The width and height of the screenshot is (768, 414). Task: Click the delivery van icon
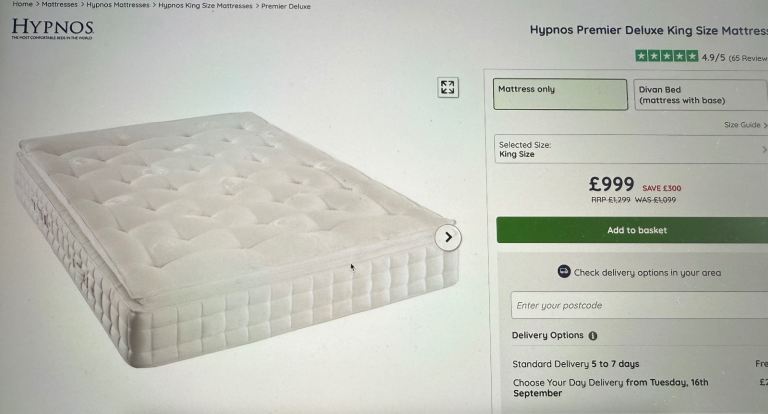pyautogui.click(x=564, y=271)
